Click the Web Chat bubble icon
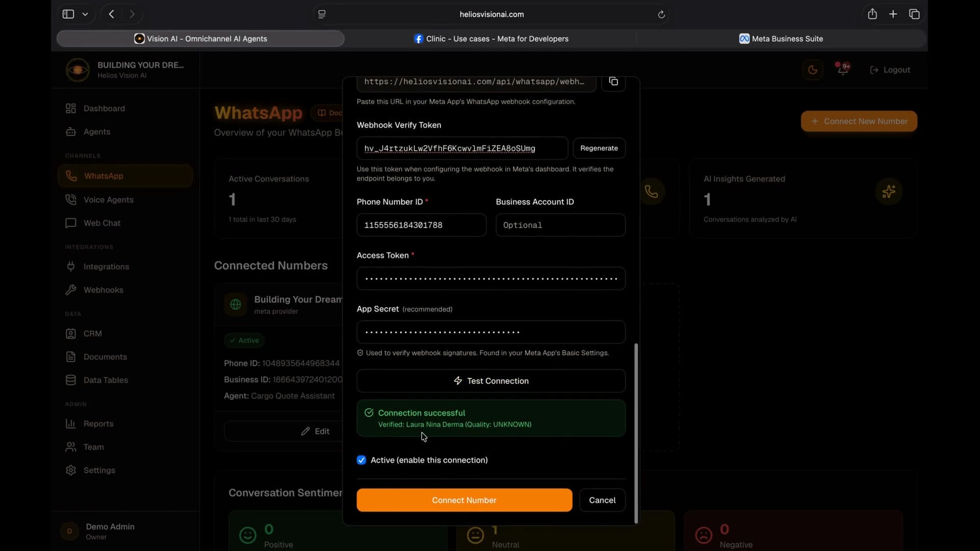The image size is (980, 551). pos(71,223)
